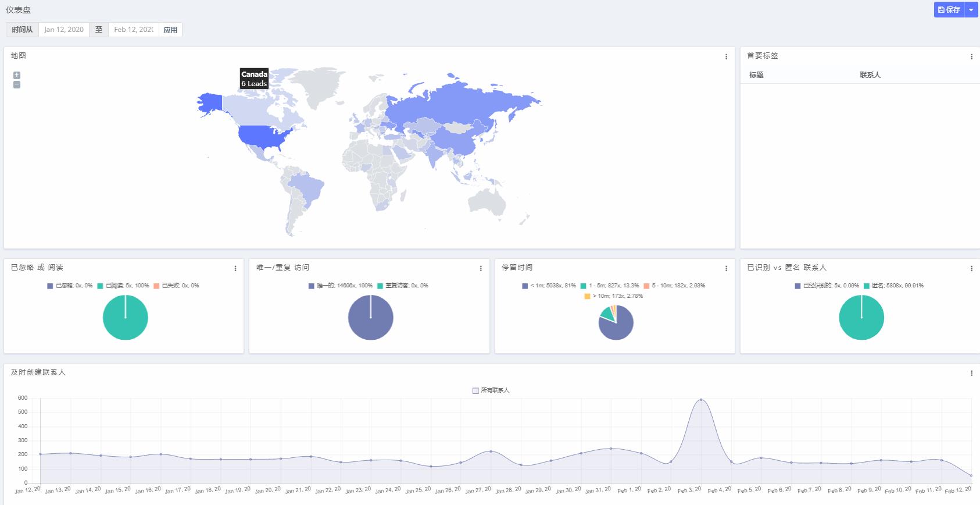Screen dimensions: 980x505
Task: Open the 唯一/重复 访问 widget options menu
Action: (x=481, y=269)
